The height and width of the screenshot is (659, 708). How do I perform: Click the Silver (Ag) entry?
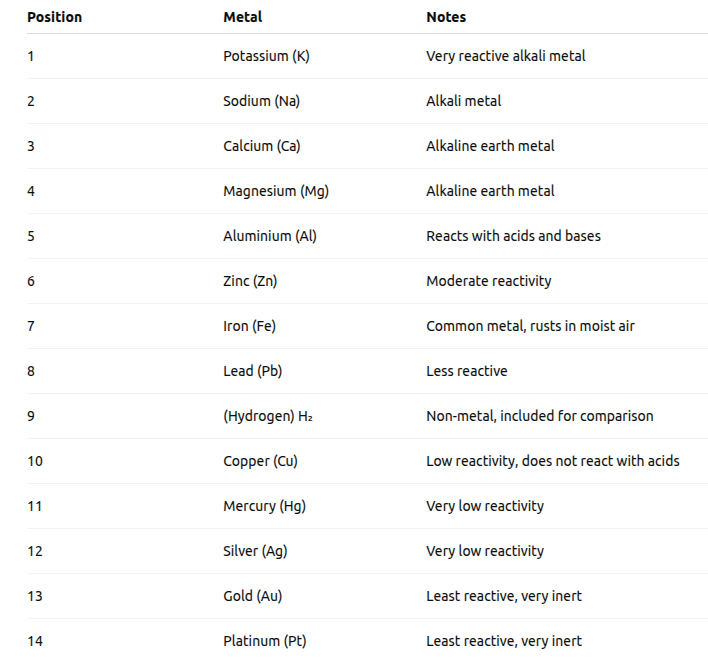[255, 551]
